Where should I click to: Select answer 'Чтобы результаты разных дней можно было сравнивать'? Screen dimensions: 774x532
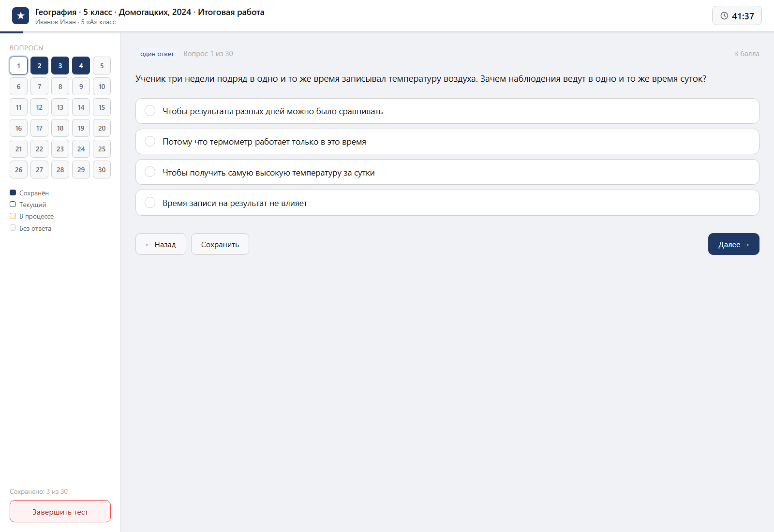(x=447, y=111)
